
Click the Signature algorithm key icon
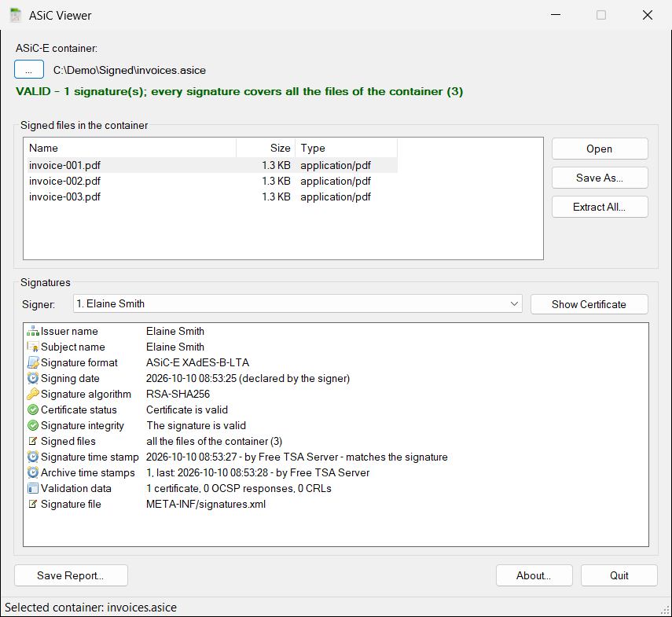[33, 394]
